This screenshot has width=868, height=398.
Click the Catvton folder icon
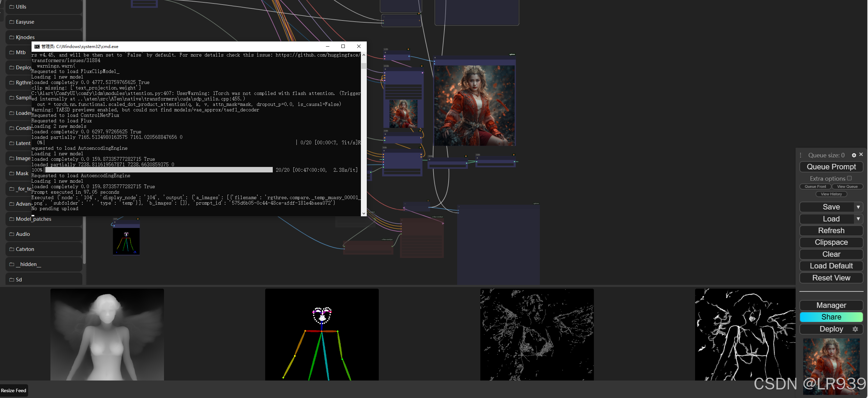[12, 249]
